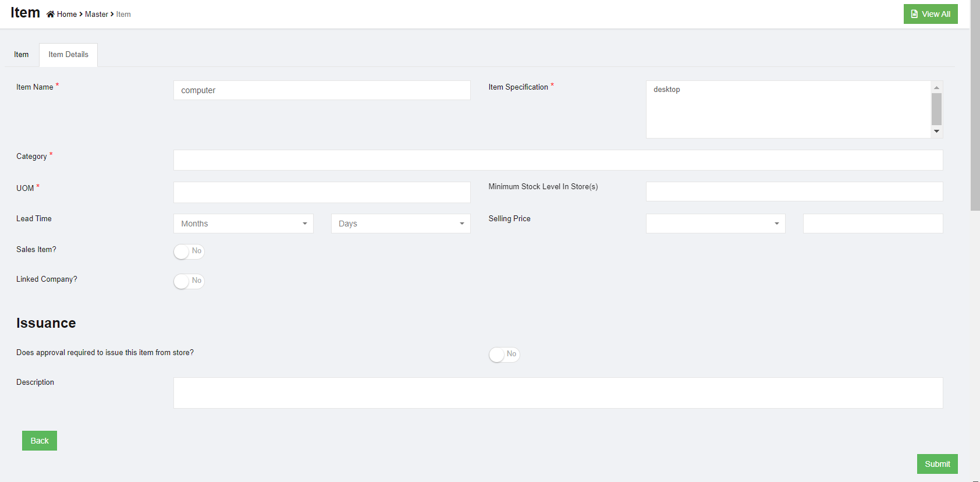Screen dimensions: 980x482
Task: Click the View All document icon
Action: [914, 14]
